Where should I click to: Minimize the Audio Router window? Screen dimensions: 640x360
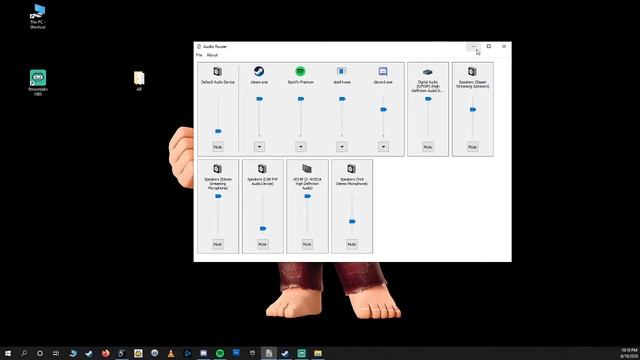point(473,47)
